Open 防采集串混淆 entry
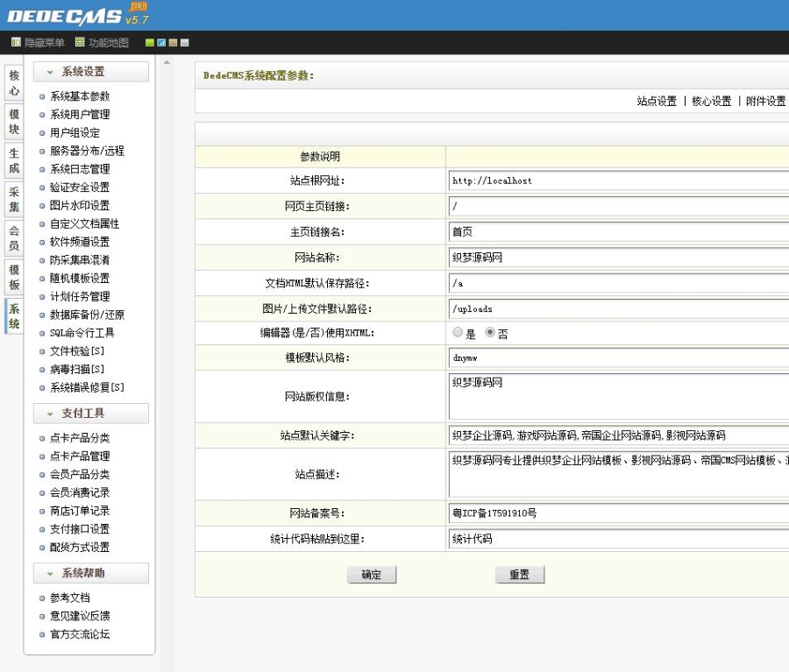 tap(80, 260)
